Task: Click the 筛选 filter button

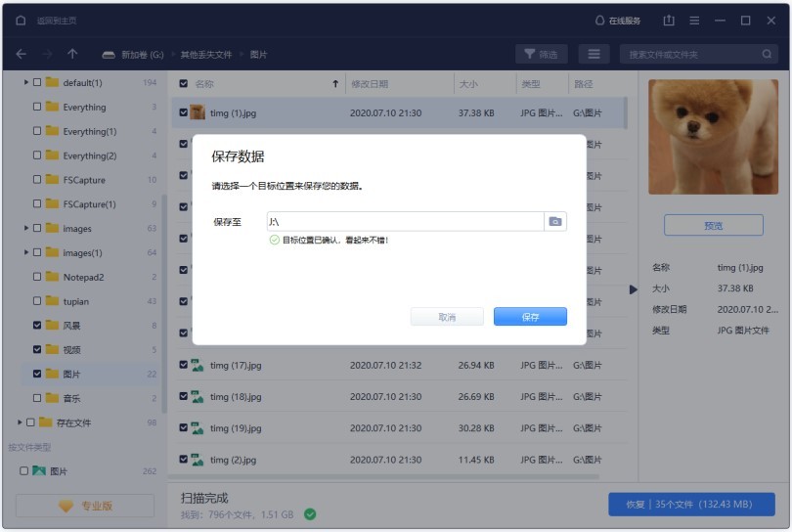Action: point(542,54)
